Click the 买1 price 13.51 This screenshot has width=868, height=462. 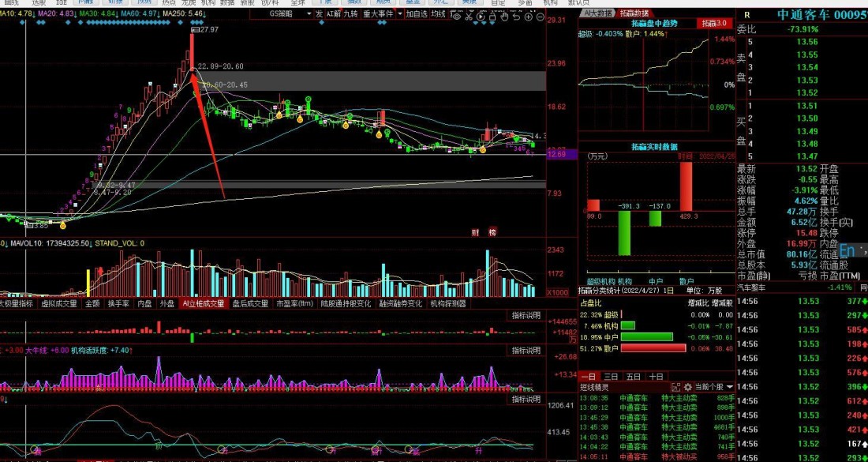click(x=807, y=106)
